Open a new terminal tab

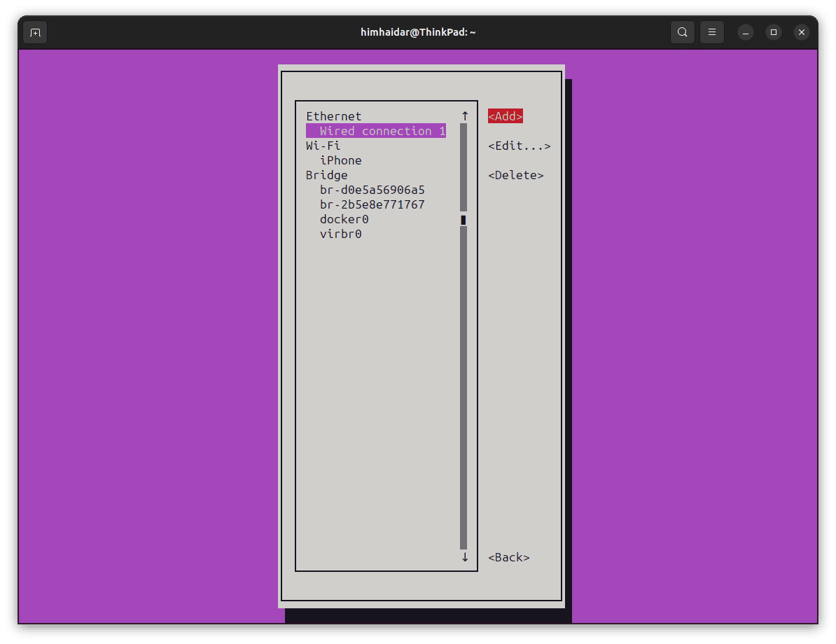[34, 31]
